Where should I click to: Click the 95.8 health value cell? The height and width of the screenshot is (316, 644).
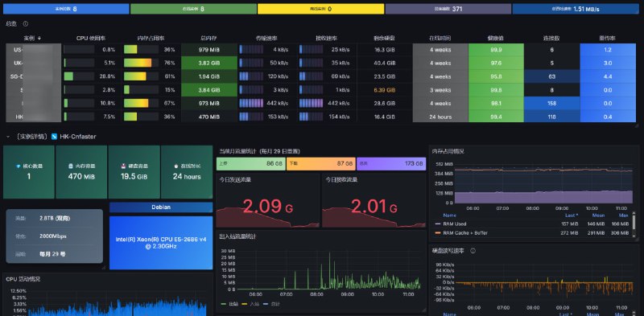(x=496, y=76)
